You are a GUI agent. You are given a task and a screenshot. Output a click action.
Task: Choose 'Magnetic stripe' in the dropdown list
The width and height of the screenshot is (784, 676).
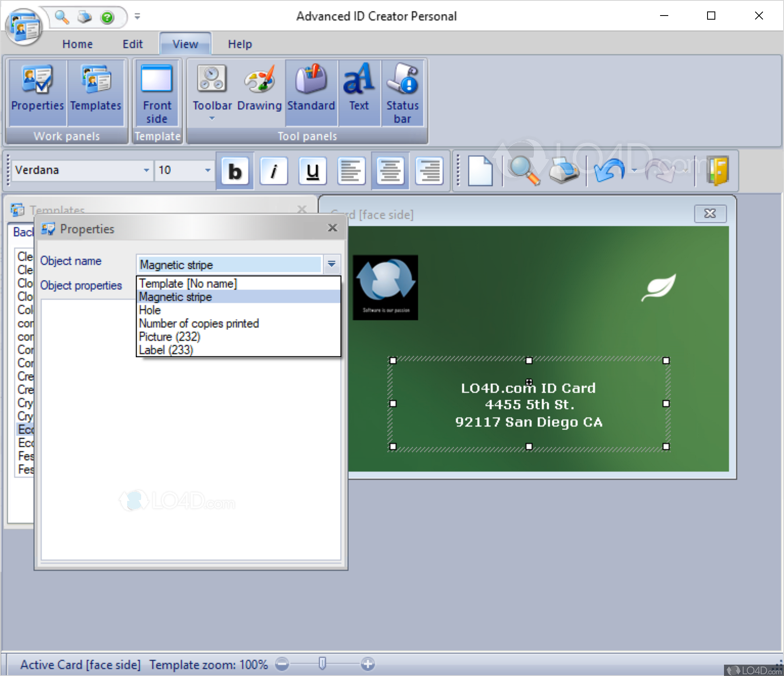(238, 297)
